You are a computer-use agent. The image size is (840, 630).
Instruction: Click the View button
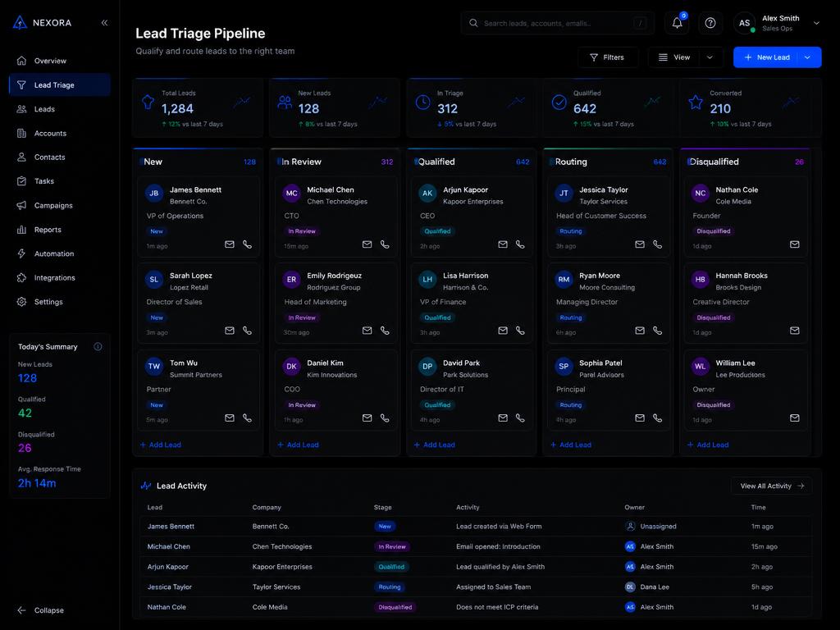[x=675, y=57]
